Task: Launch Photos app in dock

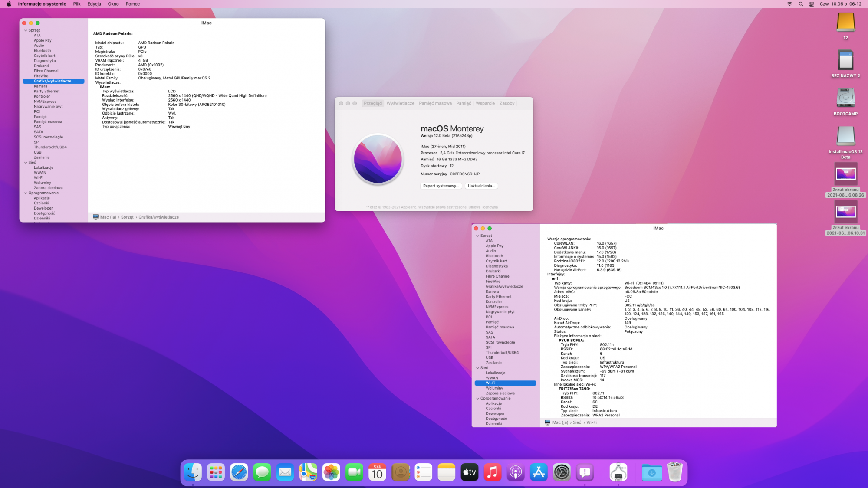Action: coord(331,472)
